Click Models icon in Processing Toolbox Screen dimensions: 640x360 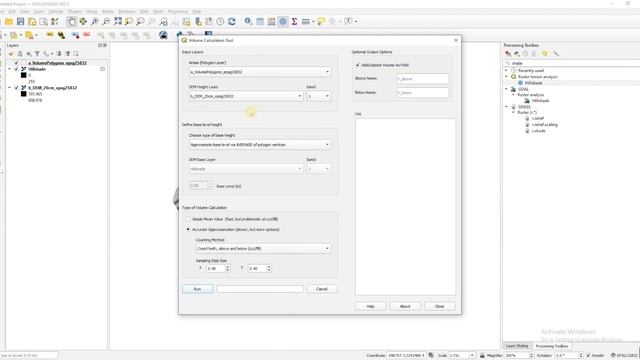[x=508, y=54]
